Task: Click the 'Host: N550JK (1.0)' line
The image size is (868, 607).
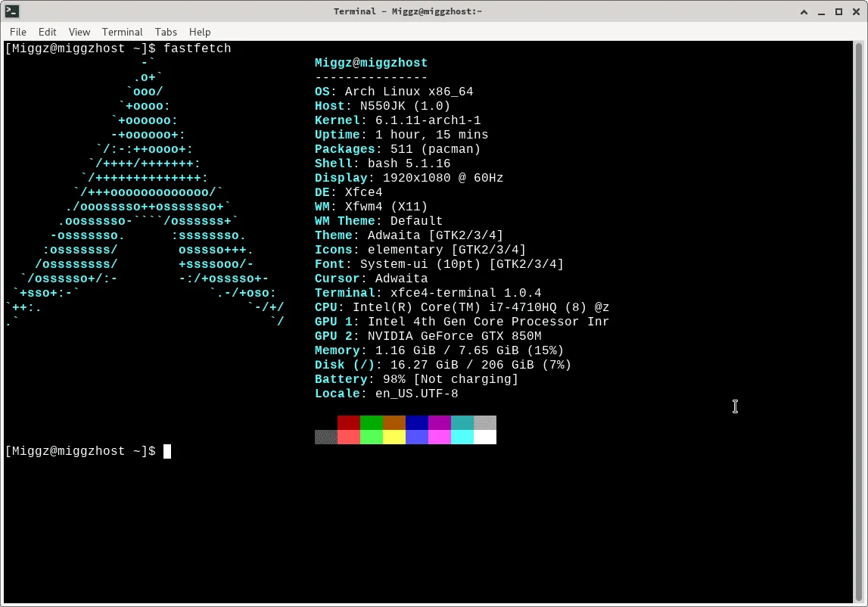Action: coord(382,106)
